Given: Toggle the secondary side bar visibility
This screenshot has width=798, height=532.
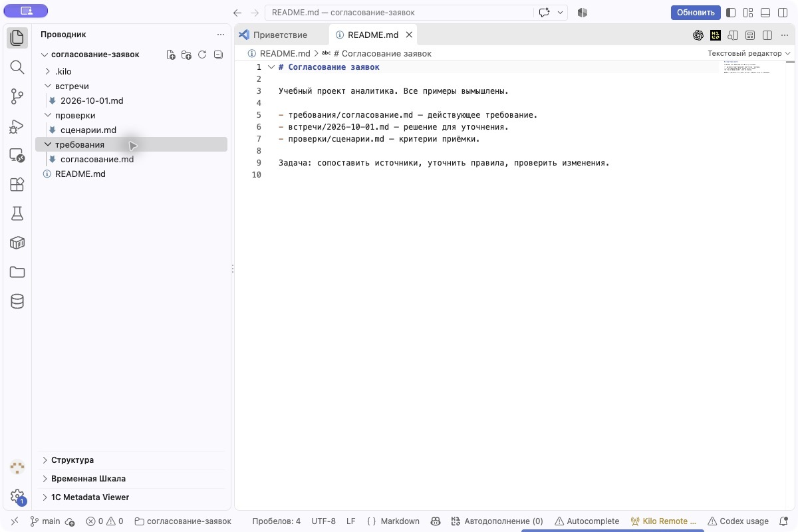Looking at the screenshot, I should click(783, 13).
